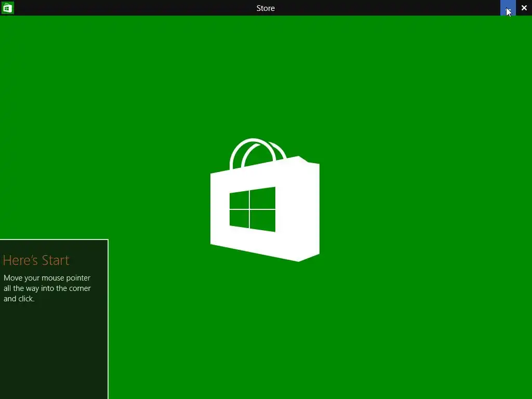This screenshot has width=532, height=399.
Task: Click the "Store" title text
Action: 265,8
